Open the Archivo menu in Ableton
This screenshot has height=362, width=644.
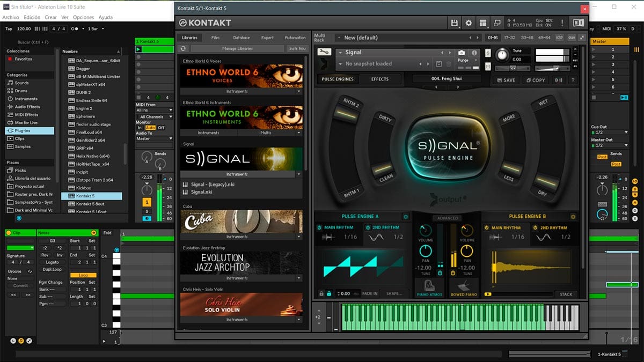[11, 17]
